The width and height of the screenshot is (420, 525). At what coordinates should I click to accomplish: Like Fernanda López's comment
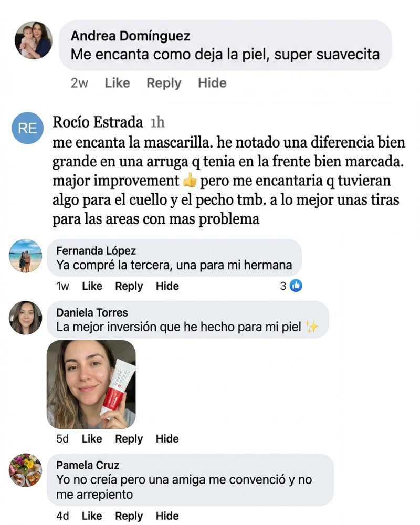tap(92, 286)
